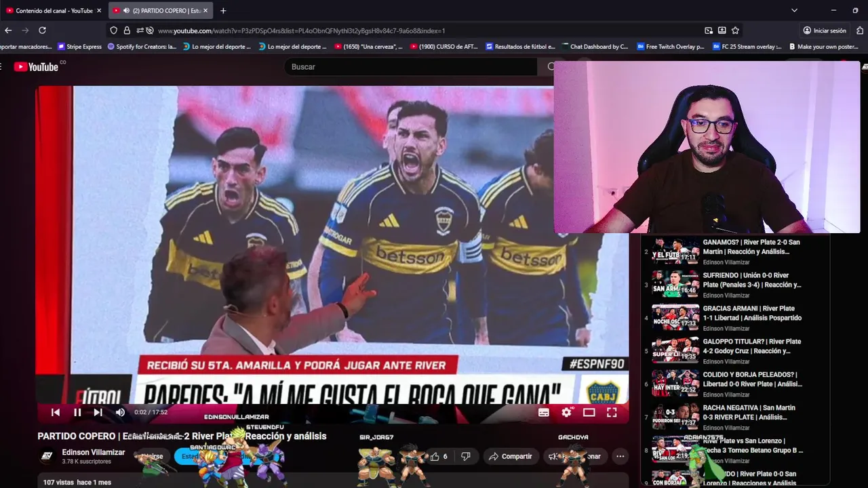Open site padlock security info
The height and width of the screenshot is (488, 868).
[x=127, y=30]
